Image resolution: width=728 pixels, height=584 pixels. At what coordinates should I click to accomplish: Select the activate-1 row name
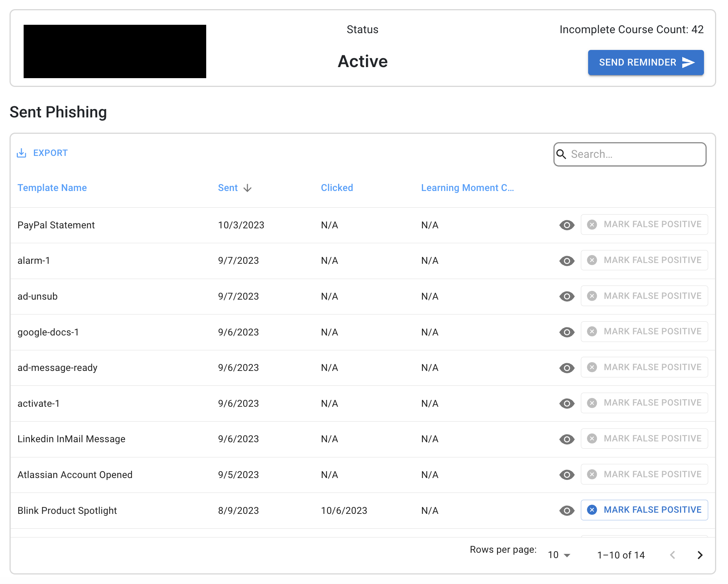pyautogui.click(x=38, y=403)
